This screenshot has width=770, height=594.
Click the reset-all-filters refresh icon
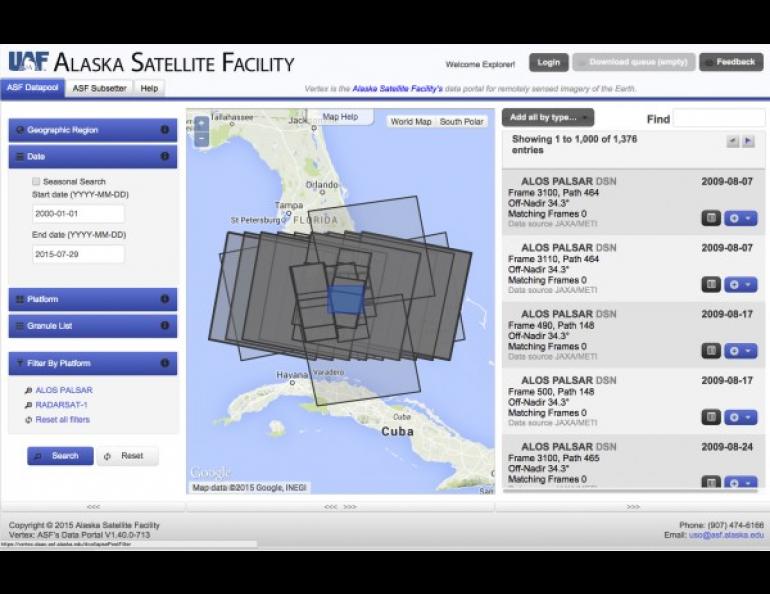[28, 420]
